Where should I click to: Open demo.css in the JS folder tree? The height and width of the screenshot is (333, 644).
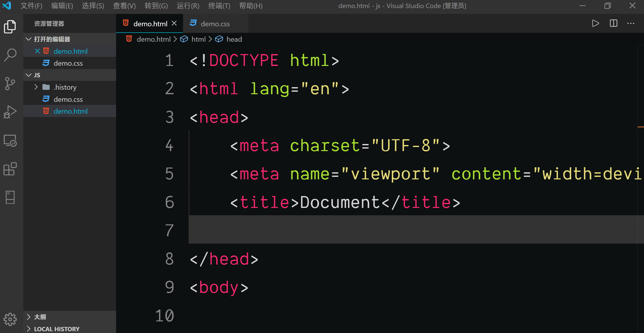coord(68,99)
